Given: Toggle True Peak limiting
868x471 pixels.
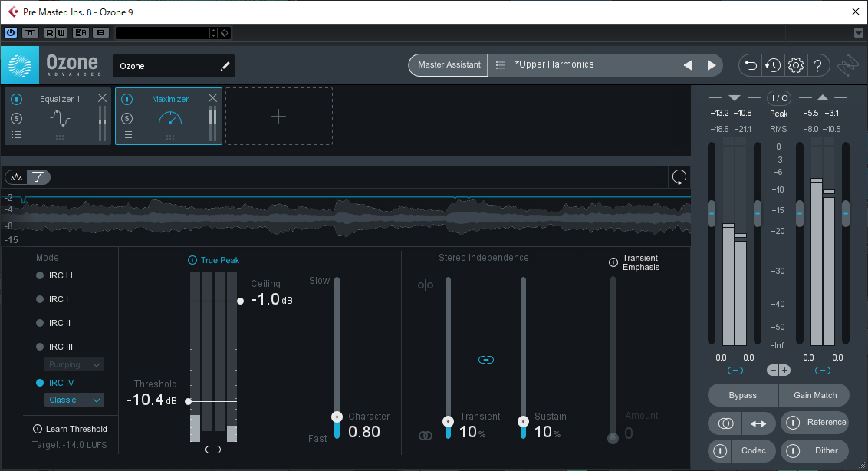Looking at the screenshot, I should (x=214, y=260).
